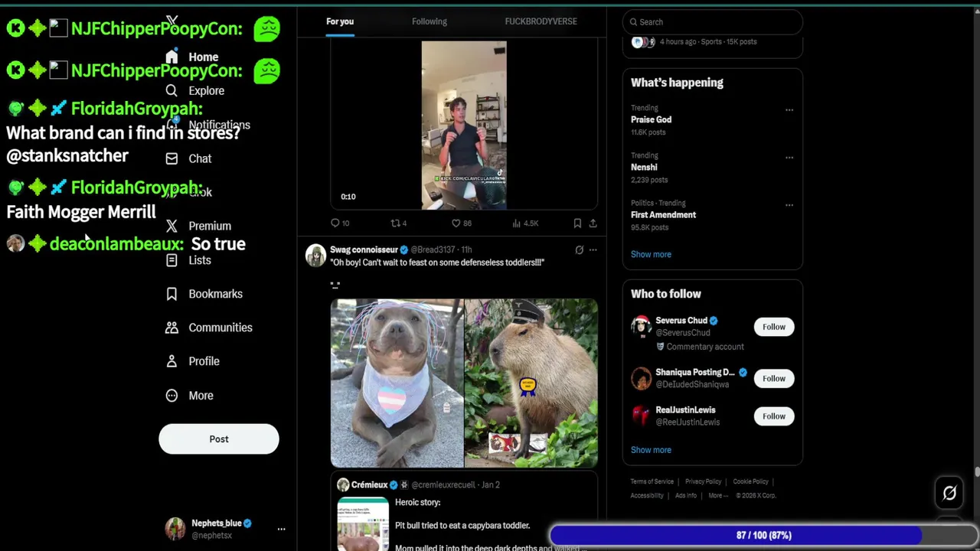This screenshot has width=980, height=551.
Task: Click Grok icon on Swag connoisseur post
Action: click(x=579, y=249)
